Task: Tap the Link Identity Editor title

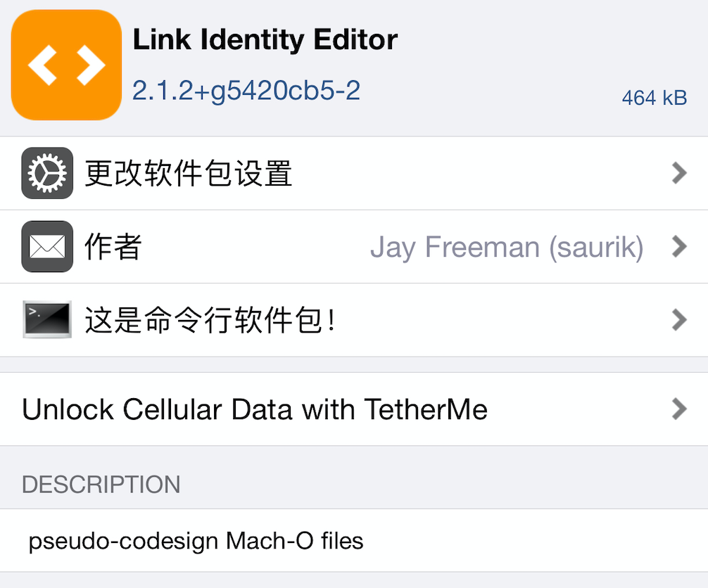Action: click(x=265, y=40)
